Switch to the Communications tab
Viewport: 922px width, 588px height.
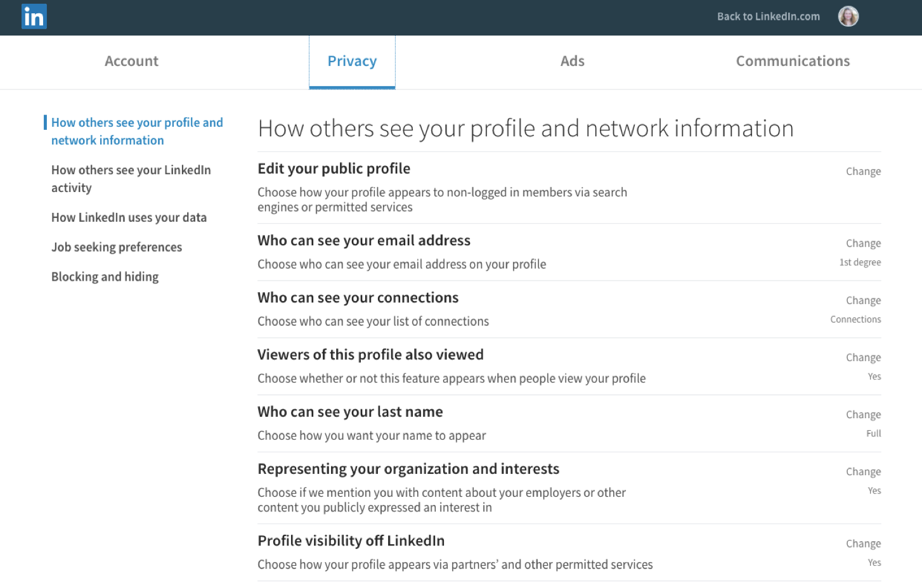793,61
